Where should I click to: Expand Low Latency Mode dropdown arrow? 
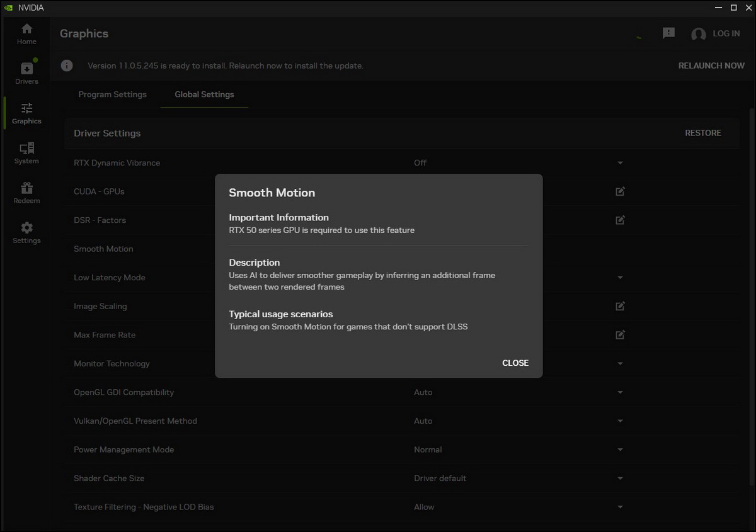coord(620,278)
